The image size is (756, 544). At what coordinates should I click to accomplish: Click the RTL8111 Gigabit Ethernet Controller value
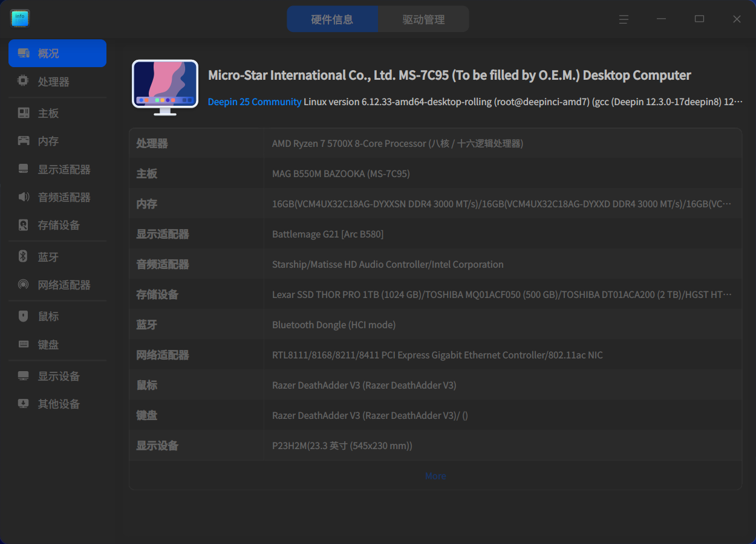click(437, 355)
